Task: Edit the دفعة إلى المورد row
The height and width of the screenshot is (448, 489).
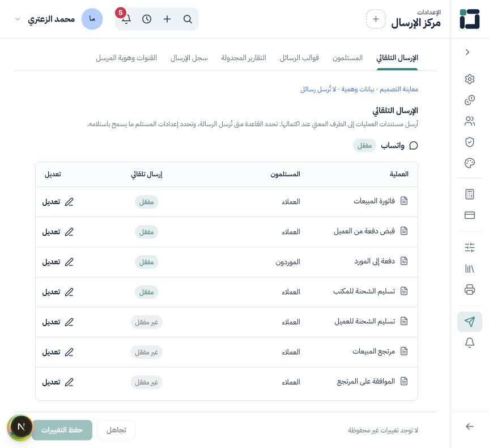Action: pyautogui.click(x=58, y=262)
